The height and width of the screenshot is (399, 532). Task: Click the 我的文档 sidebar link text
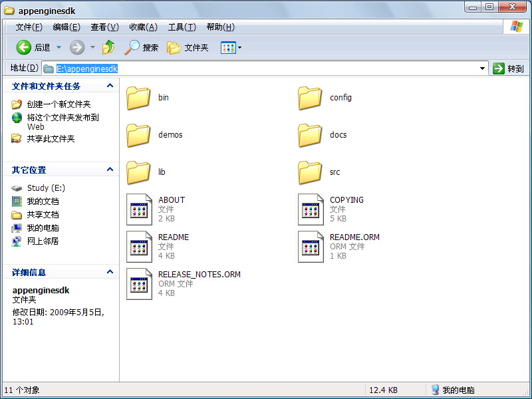click(43, 201)
